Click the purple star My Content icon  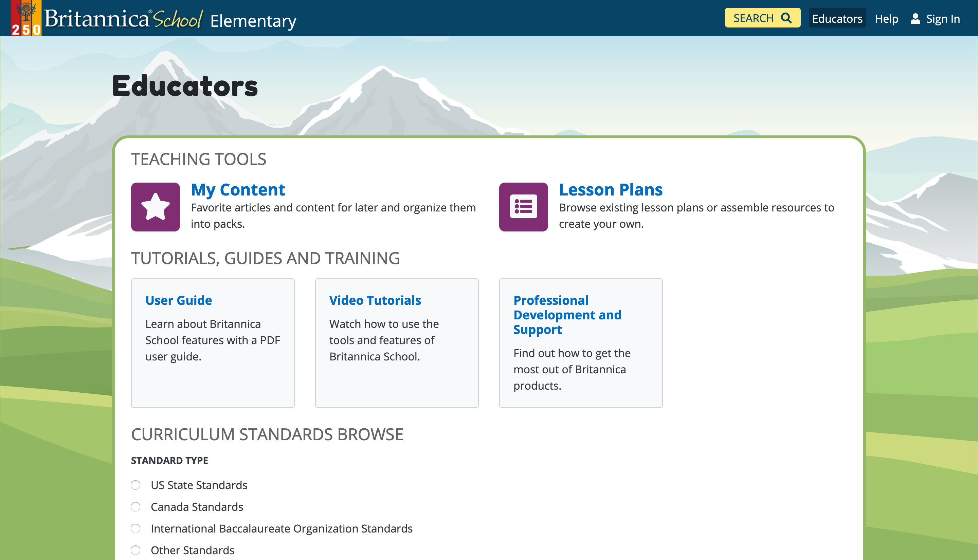tap(156, 207)
